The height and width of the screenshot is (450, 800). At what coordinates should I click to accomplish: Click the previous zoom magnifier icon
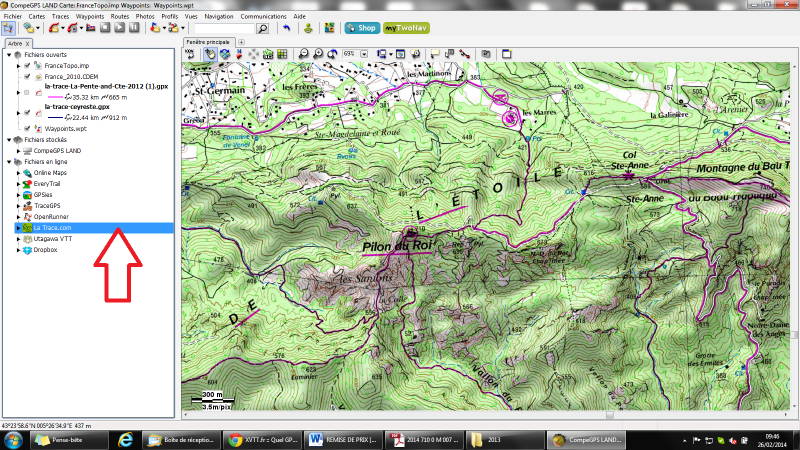pyautogui.click(x=332, y=54)
